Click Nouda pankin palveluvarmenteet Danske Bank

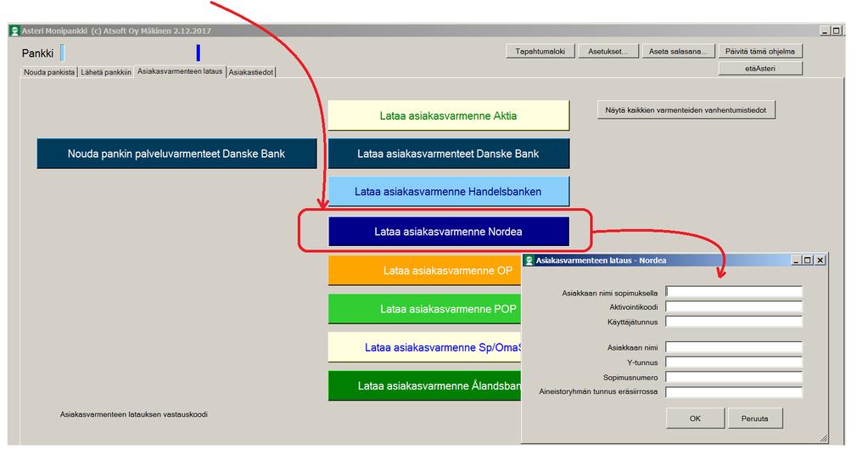coord(176,154)
